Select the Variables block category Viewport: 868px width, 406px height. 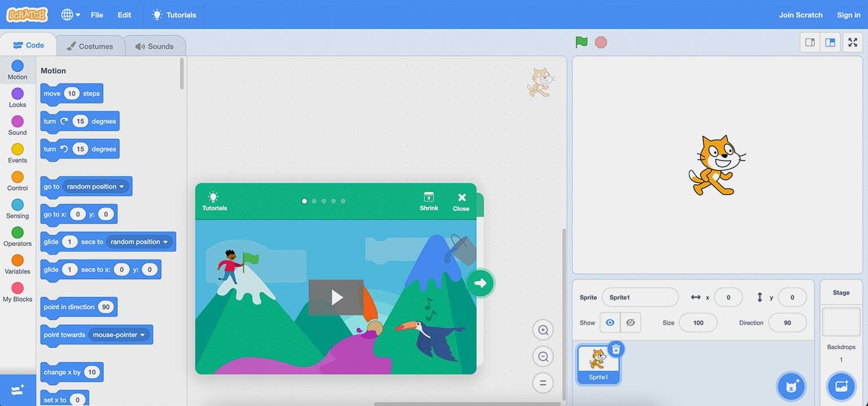click(17, 264)
